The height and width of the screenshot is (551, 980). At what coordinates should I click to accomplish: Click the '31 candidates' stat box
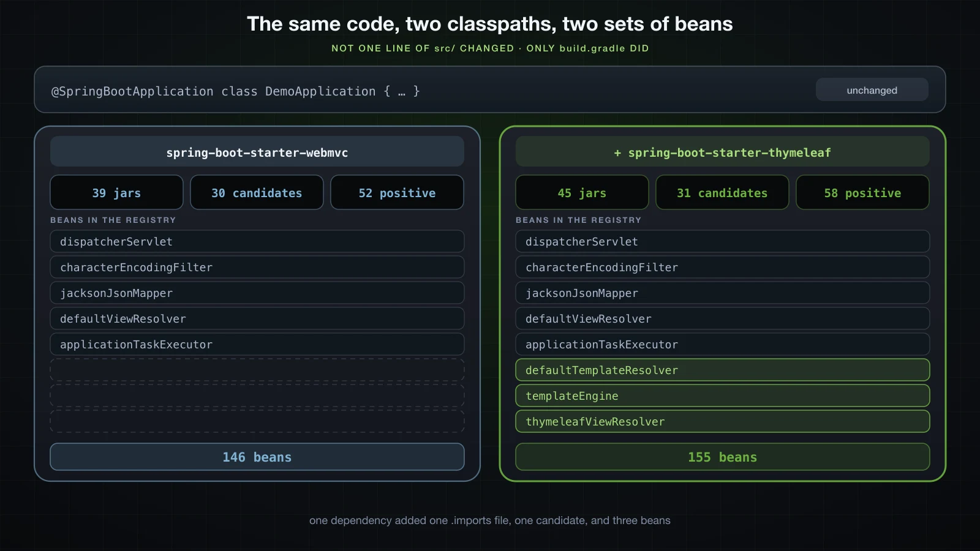(722, 193)
